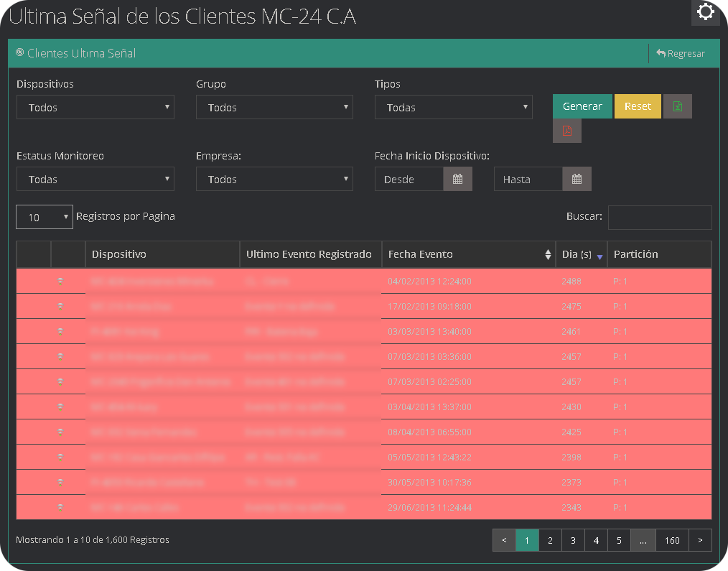Toggle descending sort on the Dia(s) column
The height and width of the screenshot is (571, 728).
point(599,256)
